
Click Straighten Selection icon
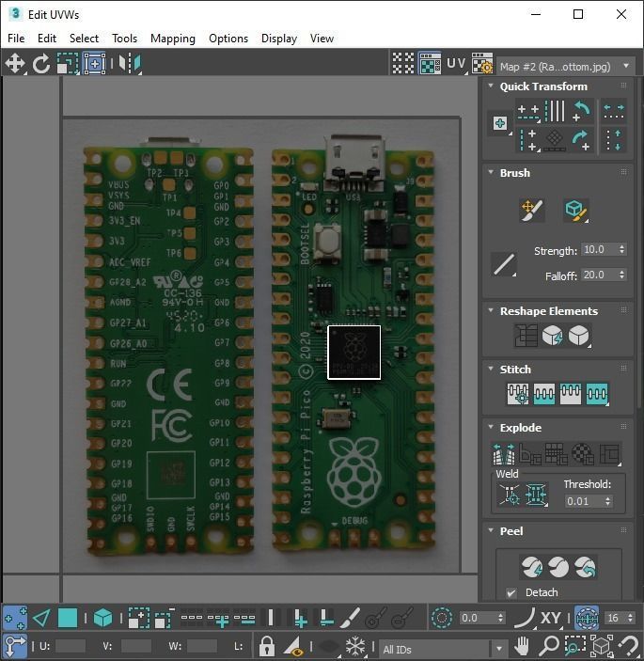click(526, 336)
